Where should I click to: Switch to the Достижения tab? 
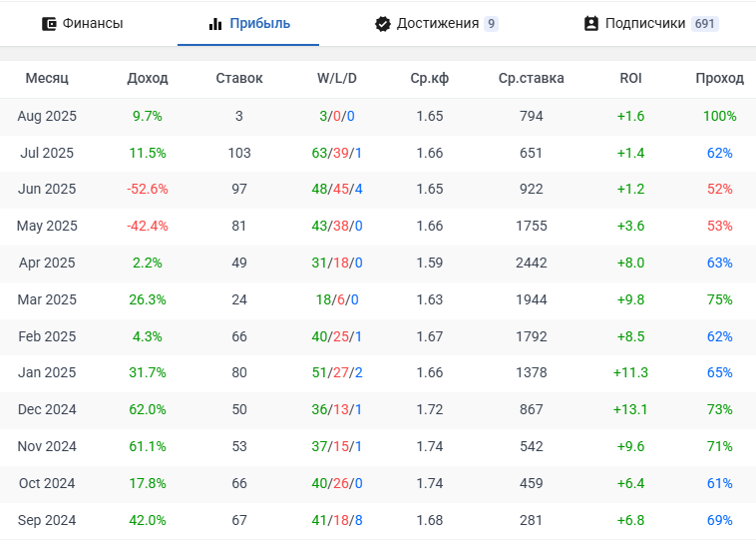[437, 24]
